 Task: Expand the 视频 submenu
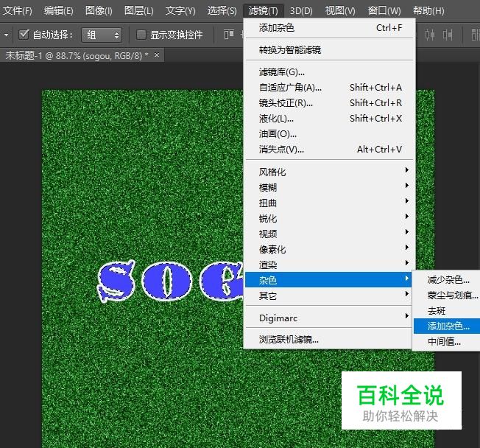tap(329, 234)
